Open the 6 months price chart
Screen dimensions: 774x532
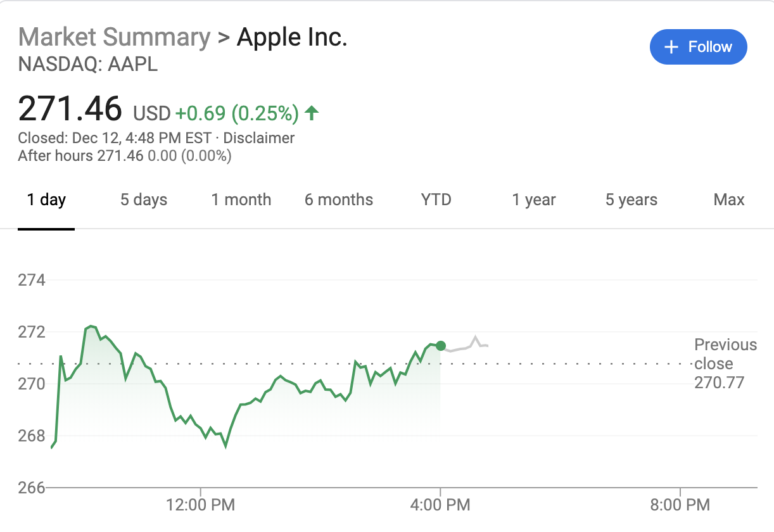point(338,199)
